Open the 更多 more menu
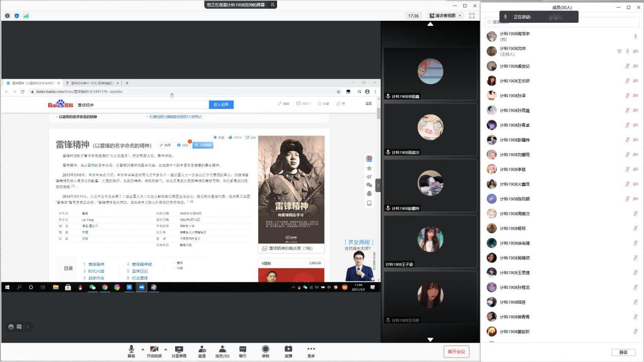This screenshot has height=362, width=644. click(x=311, y=349)
